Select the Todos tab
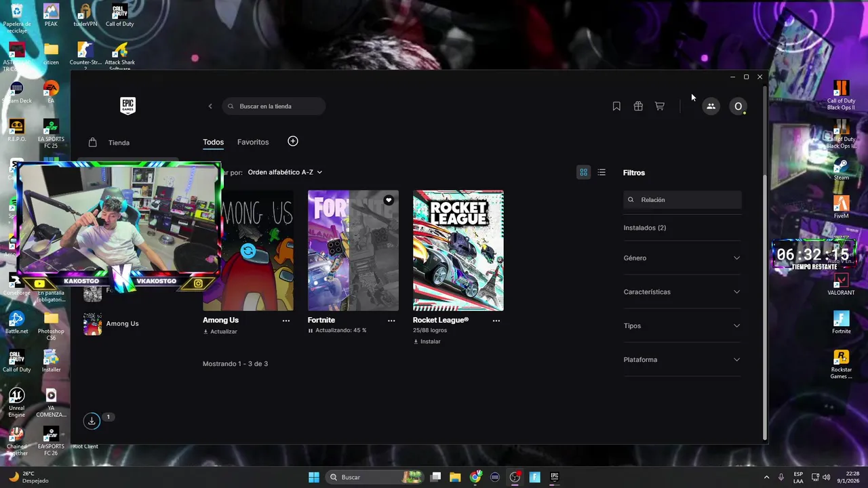The height and width of the screenshot is (488, 868). click(213, 142)
